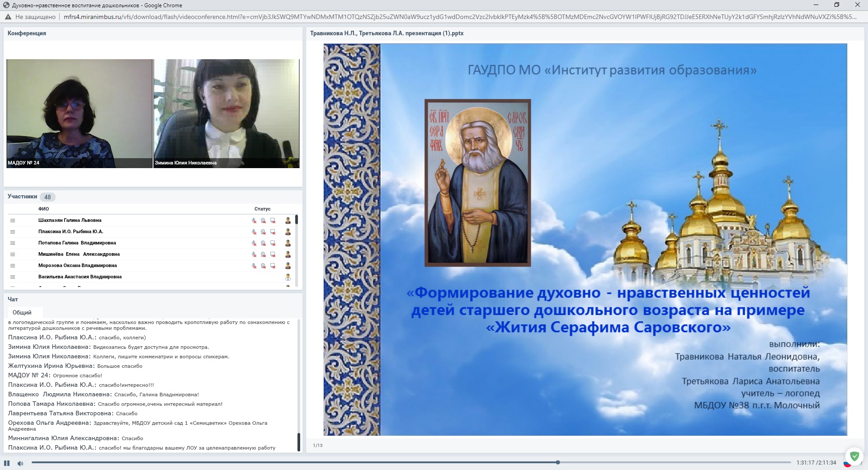
Task: Click chat message МАДОУ № 24 Огромное спасибо
Action: pos(55,376)
